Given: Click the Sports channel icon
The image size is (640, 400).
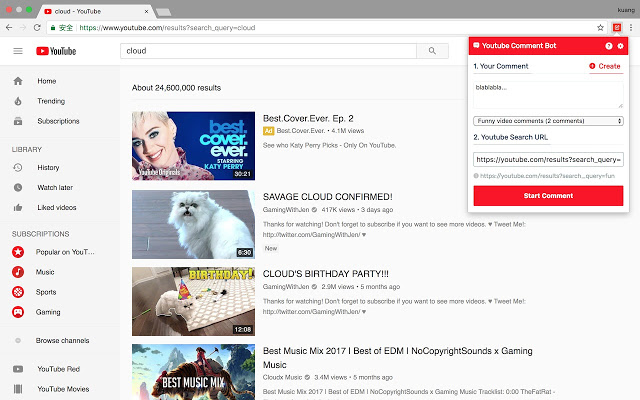Looking at the screenshot, I should 18,292.
